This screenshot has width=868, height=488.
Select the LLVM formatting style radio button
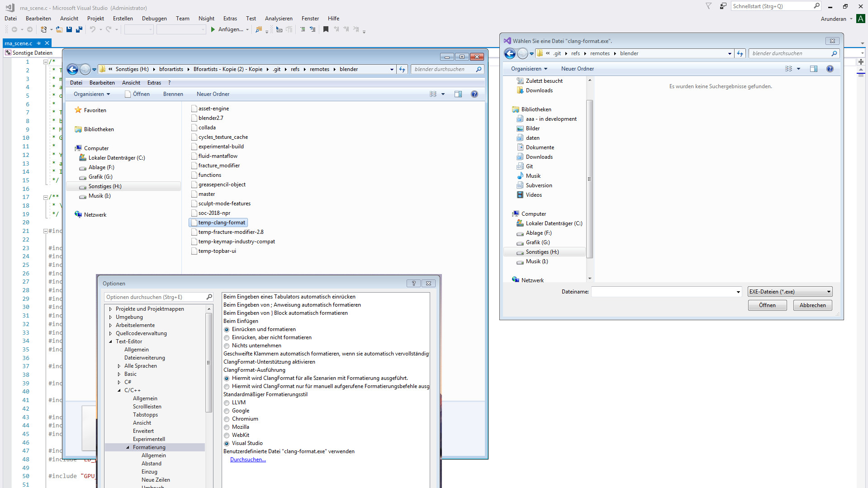[x=227, y=403]
